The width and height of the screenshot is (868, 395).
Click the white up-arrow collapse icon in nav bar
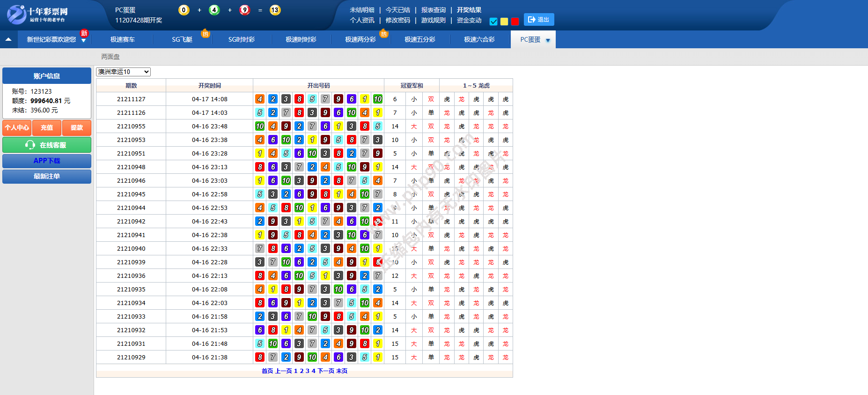click(8, 40)
